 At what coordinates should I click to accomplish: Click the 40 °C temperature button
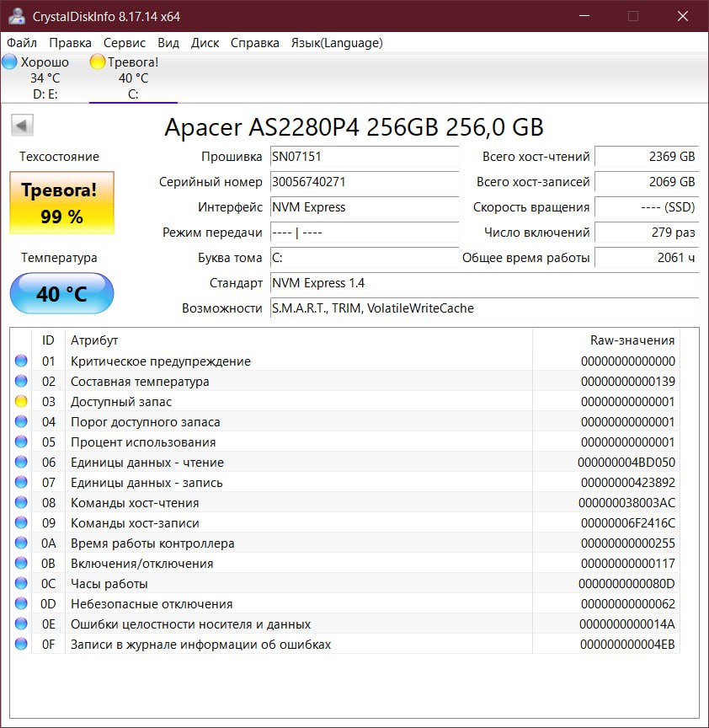coord(61,293)
